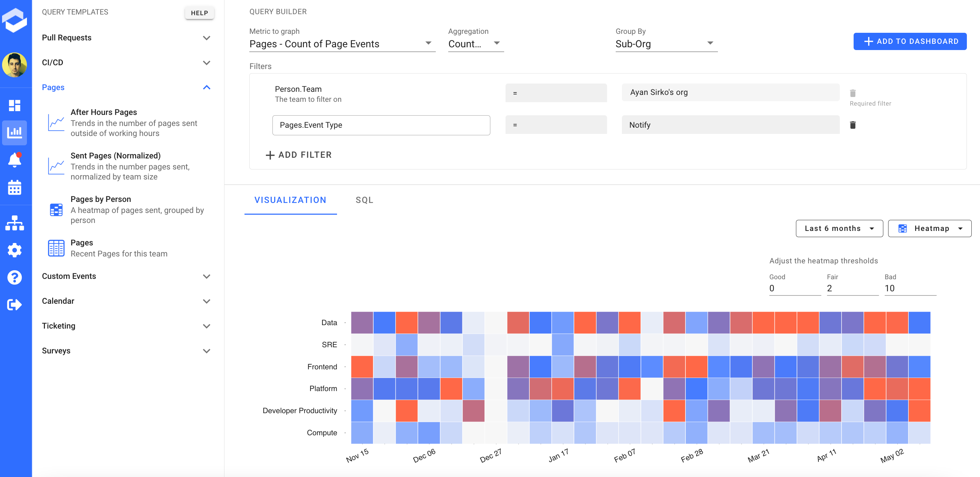Expand the Custom Events section

pyautogui.click(x=206, y=276)
